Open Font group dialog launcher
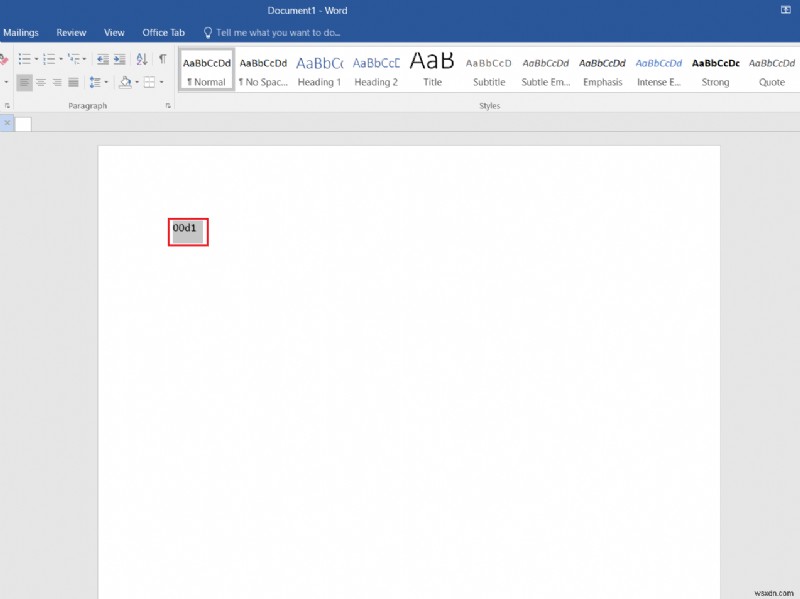The height and width of the screenshot is (599, 800). point(7,106)
